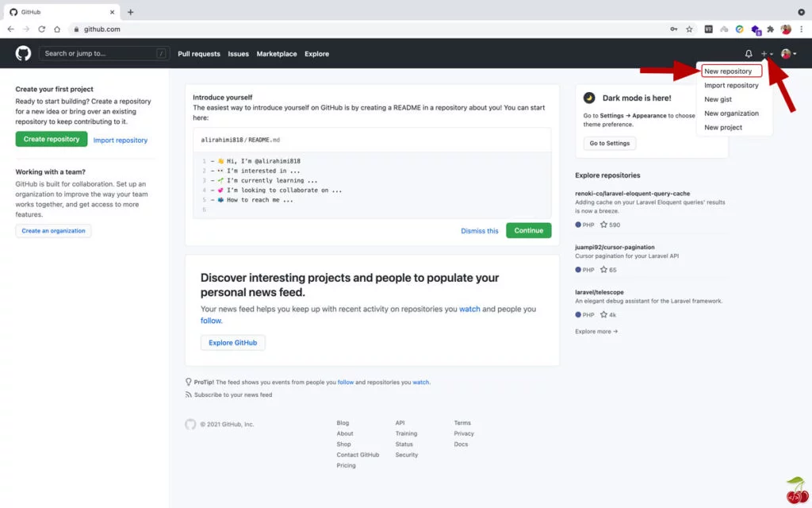This screenshot has width=812, height=508.
Task: Select New repository from the dropdown
Action: [730, 71]
